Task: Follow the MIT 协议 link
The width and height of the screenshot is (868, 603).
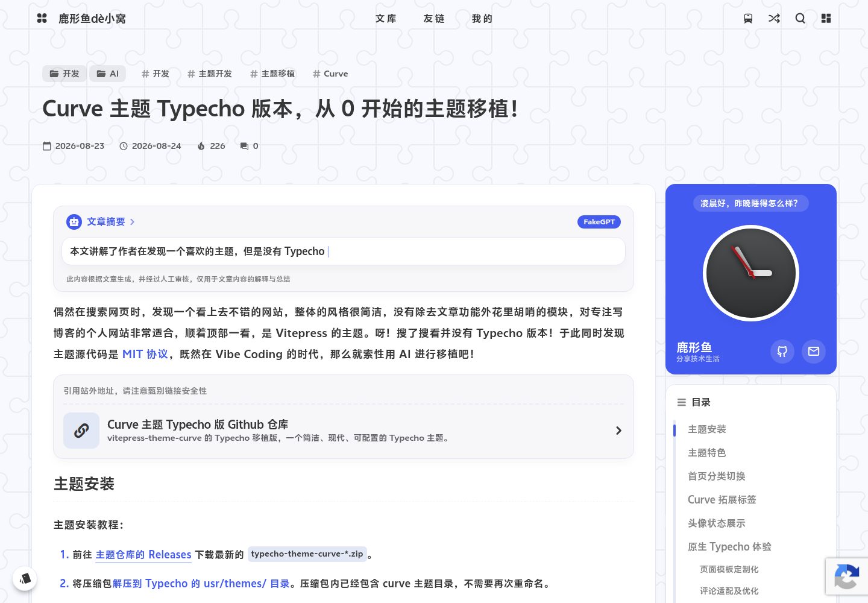Action: (x=145, y=354)
